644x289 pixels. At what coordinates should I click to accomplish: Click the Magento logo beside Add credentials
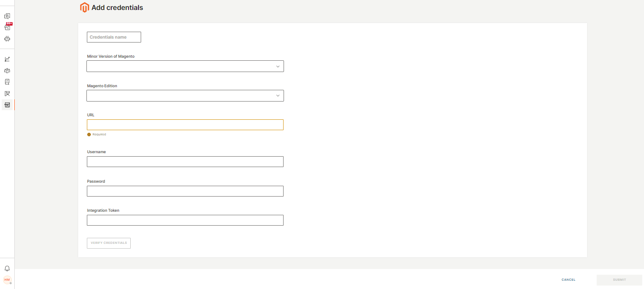coord(84,7)
